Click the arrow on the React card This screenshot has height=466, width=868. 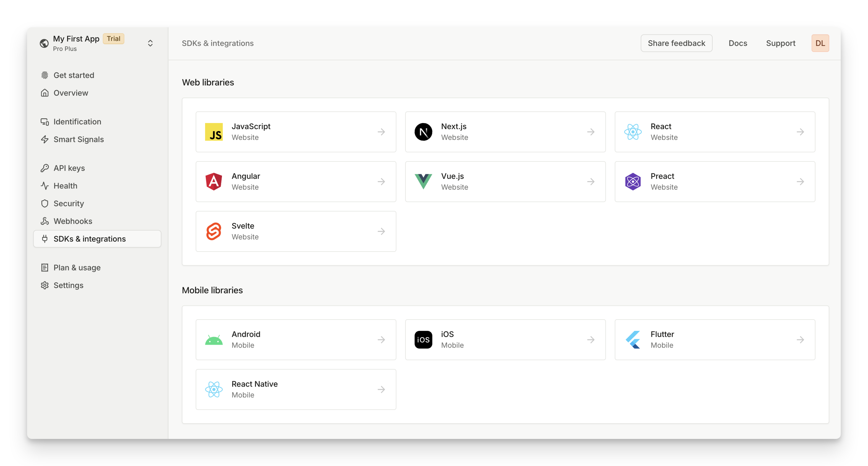click(800, 132)
